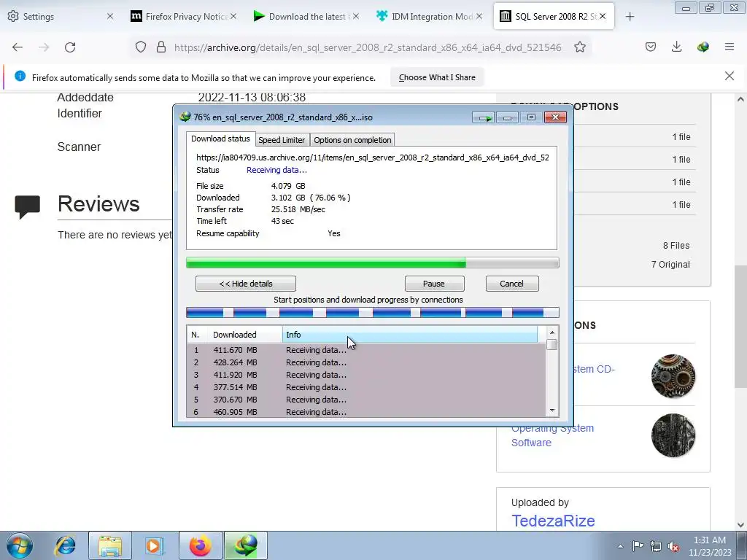Click the gears collection thumbnail
Screen dimensions: 747x560
click(x=673, y=376)
